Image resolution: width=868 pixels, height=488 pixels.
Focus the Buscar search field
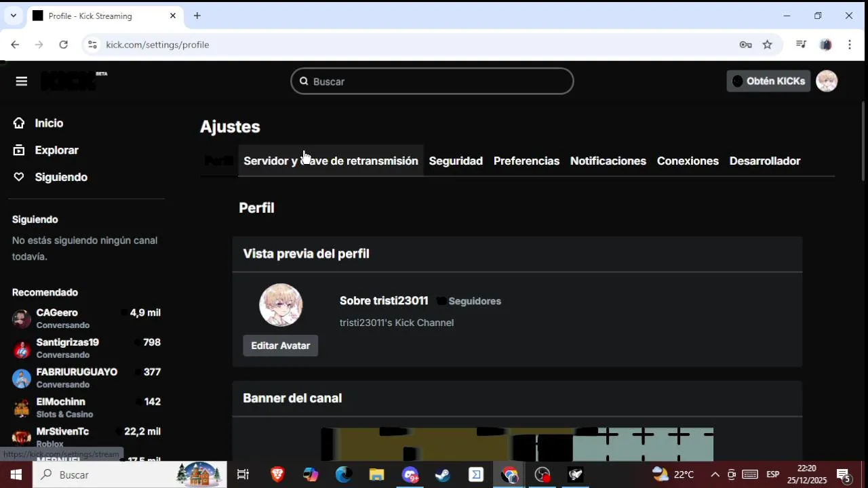432,81
